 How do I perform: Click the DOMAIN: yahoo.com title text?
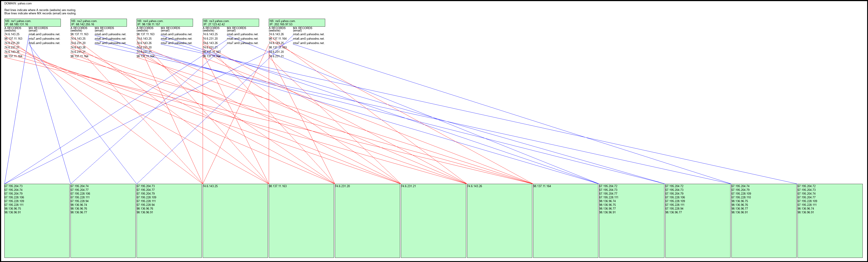click(18, 3)
